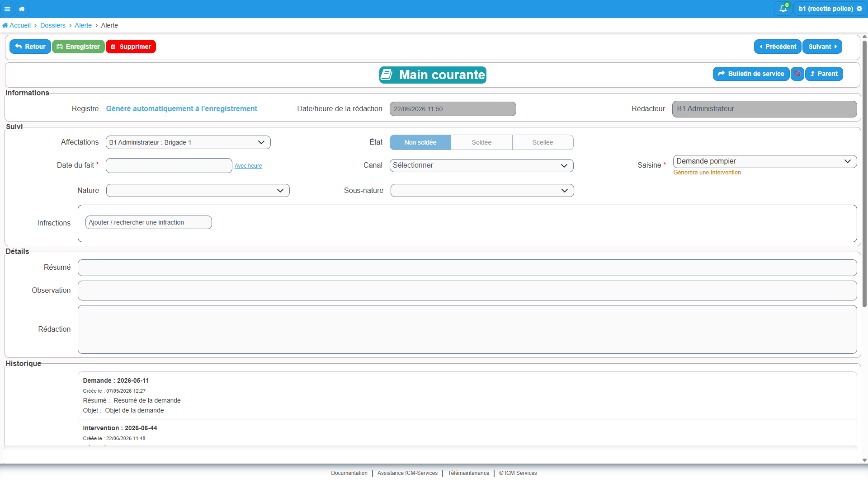Image resolution: width=868 pixels, height=488 pixels.
Task: Open the hamburger menu icon
Action: click(7, 9)
